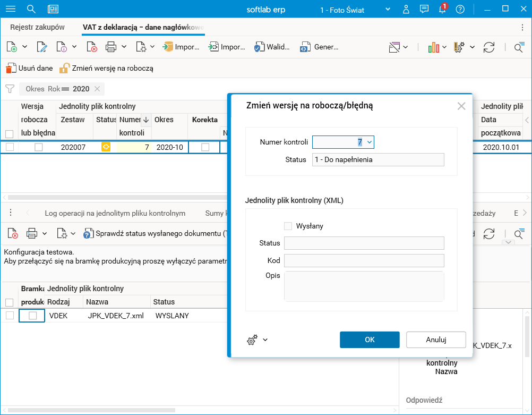The image size is (532, 415).
Task: Toggle the Wysłany checkbox in dialog
Action: (x=288, y=226)
